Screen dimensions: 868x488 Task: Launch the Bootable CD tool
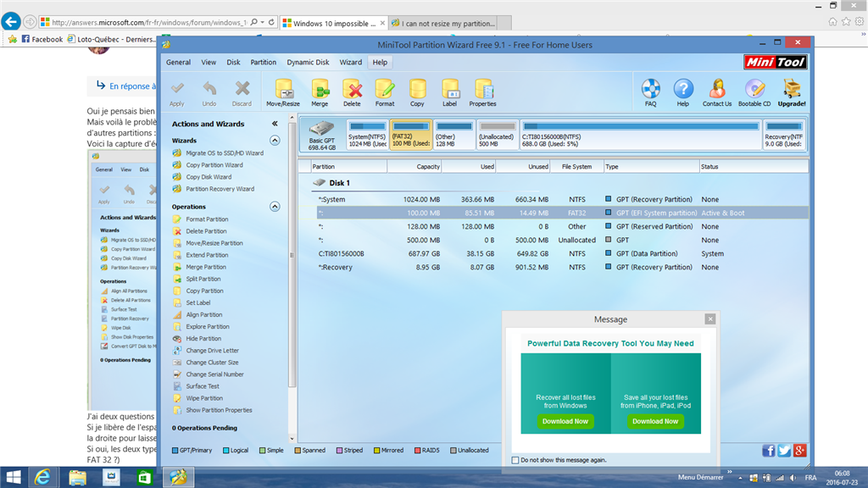754,92
